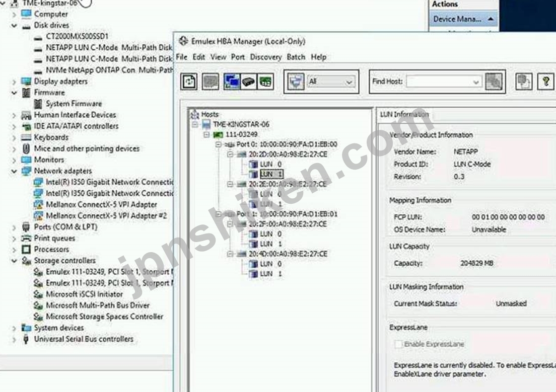Select Ports (COM & LPT) node
Screen dimensions: 556x392
pos(65,227)
